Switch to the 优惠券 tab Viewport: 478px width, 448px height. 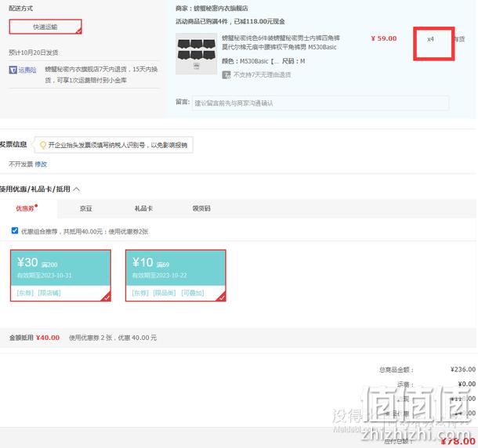pyautogui.click(x=27, y=208)
